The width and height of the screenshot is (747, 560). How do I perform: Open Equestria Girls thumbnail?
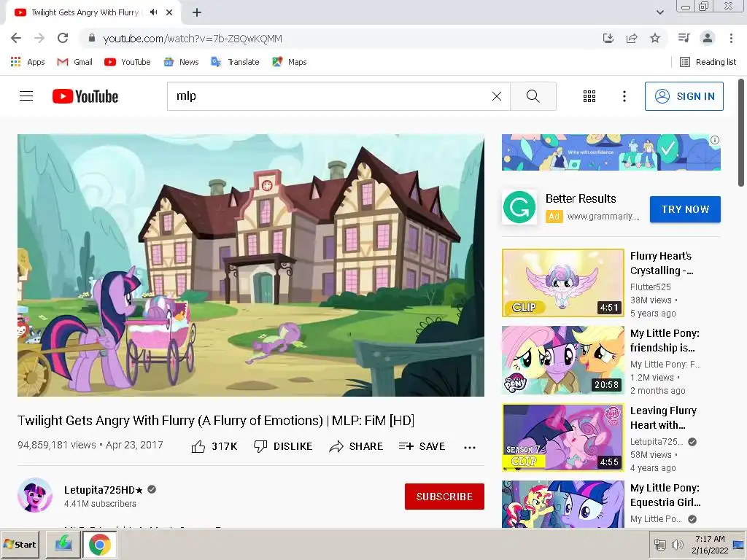(562, 504)
